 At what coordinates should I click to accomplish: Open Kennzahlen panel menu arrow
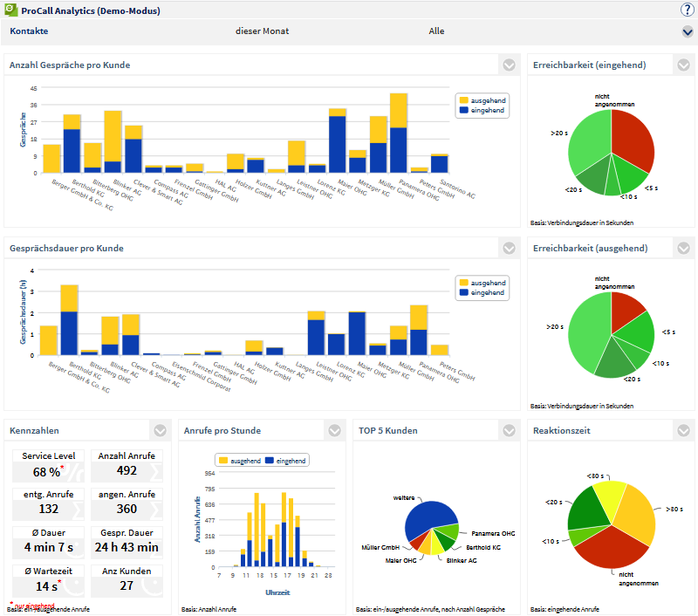160,430
